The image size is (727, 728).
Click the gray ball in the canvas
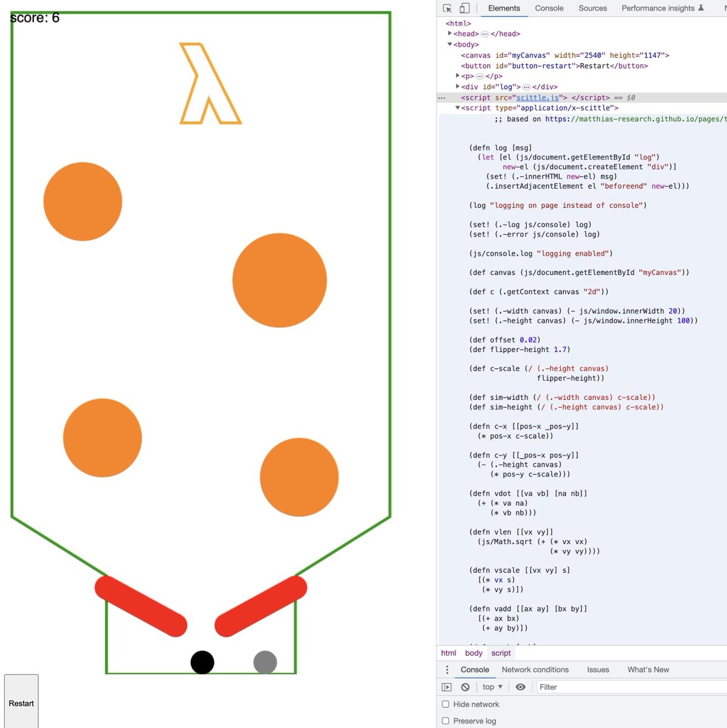265,662
